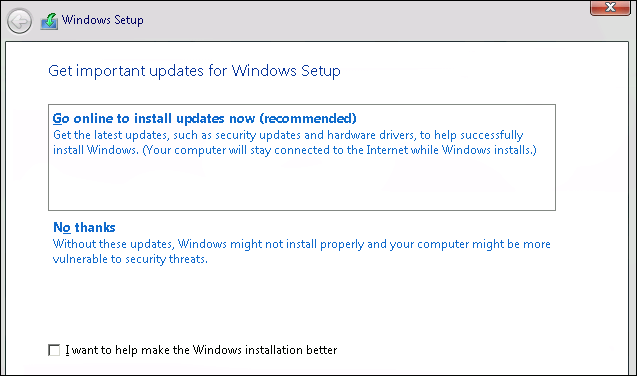
Task: Click the round back arrow button
Action: click(19, 21)
